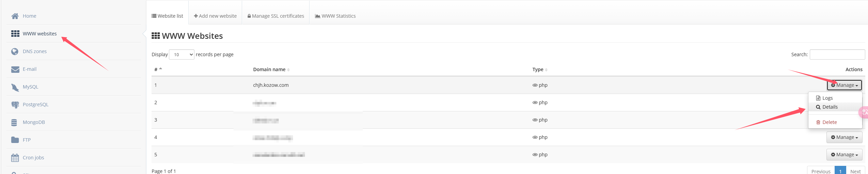Click the MongoDB database icon
Image resolution: width=868 pixels, height=174 pixels.
pyautogui.click(x=14, y=122)
